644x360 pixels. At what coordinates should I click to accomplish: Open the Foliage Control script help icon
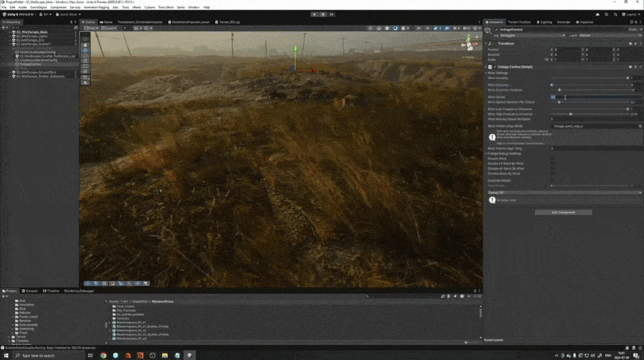pos(630,67)
